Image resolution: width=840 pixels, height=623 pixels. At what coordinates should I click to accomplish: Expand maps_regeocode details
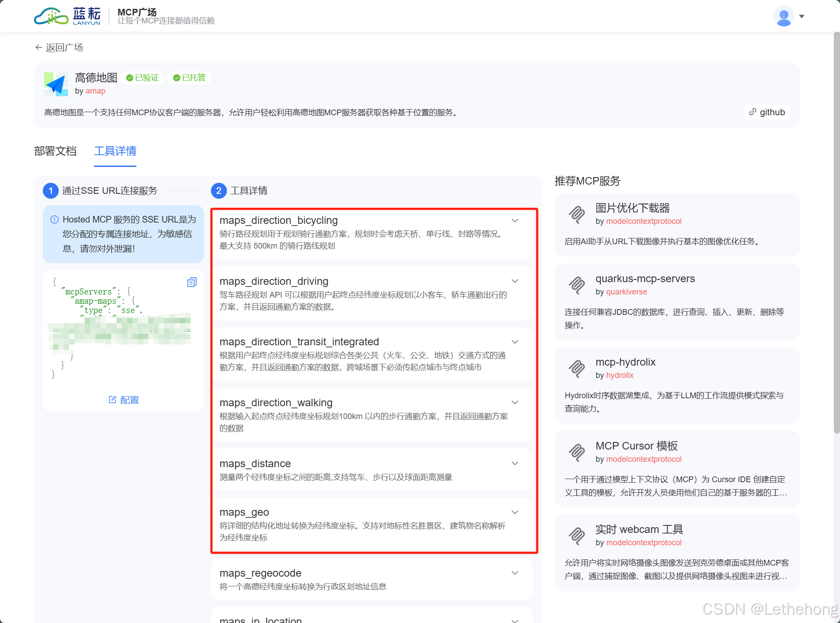[515, 573]
